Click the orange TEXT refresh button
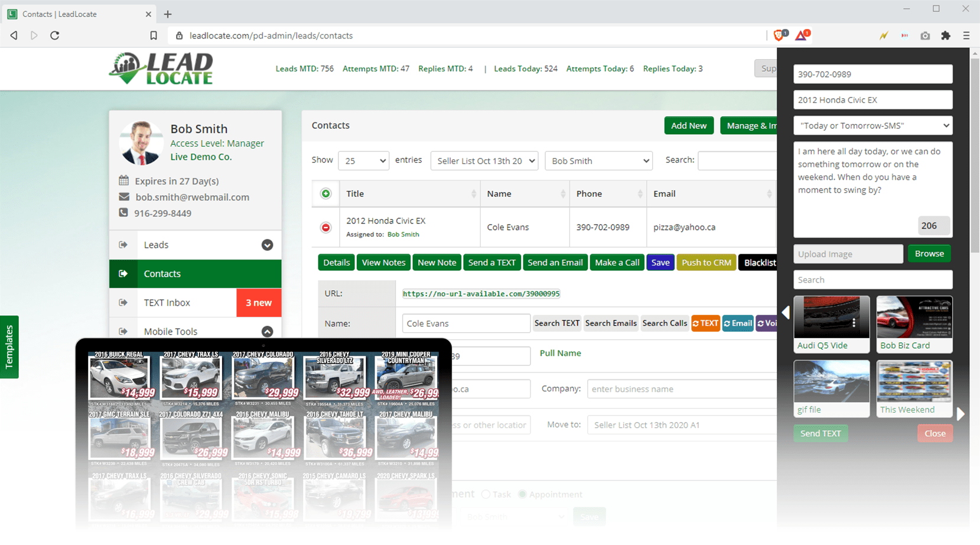The image size is (980, 545). click(x=705, y=323)
